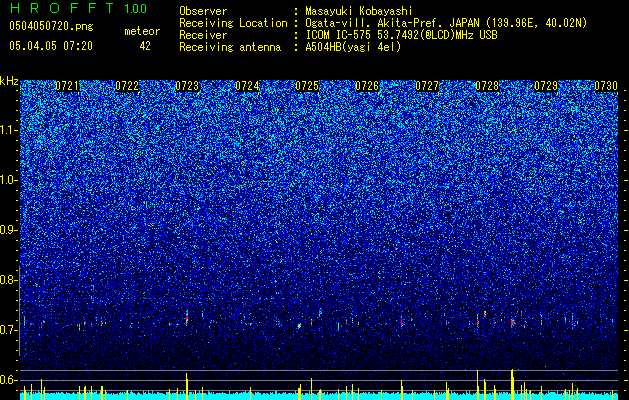Click the 0.9 kHz axis label
Viewport: 629px width, 400px height.
[x=9, y=230]
